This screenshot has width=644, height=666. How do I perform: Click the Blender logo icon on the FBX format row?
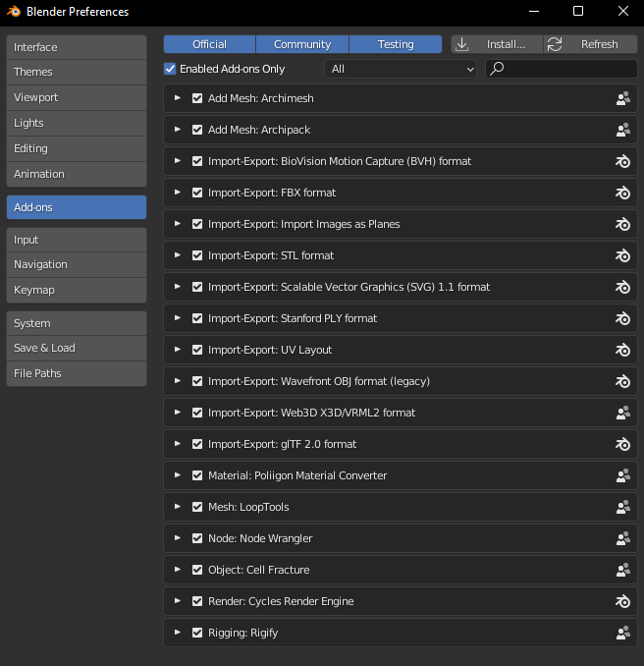coord(622,193)
